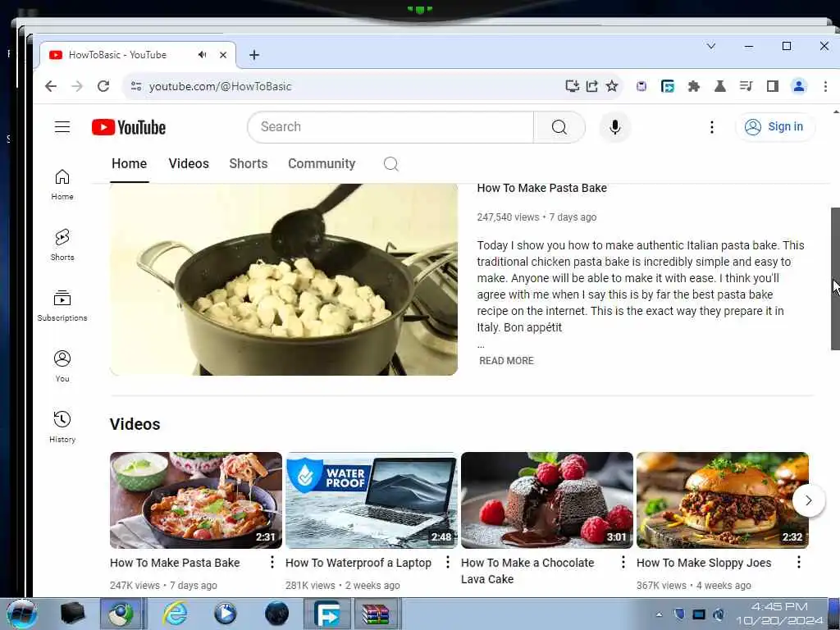Start voice search with the microphone icon
Screen dimensions: 840x630
click(x=615, y=127)
